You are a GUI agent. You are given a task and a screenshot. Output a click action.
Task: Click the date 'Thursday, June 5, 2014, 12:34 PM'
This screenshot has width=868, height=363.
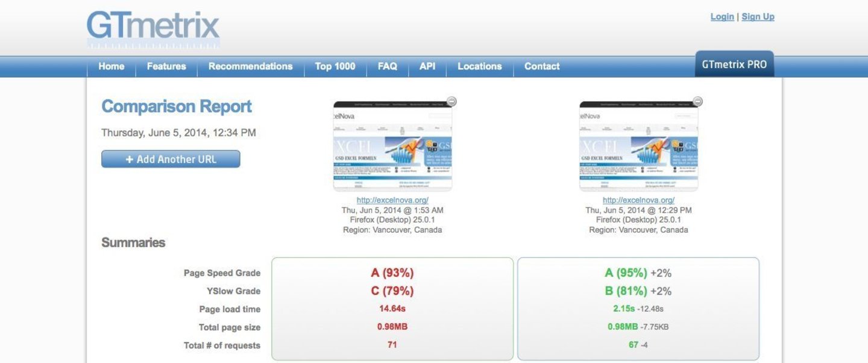point(178,133)
